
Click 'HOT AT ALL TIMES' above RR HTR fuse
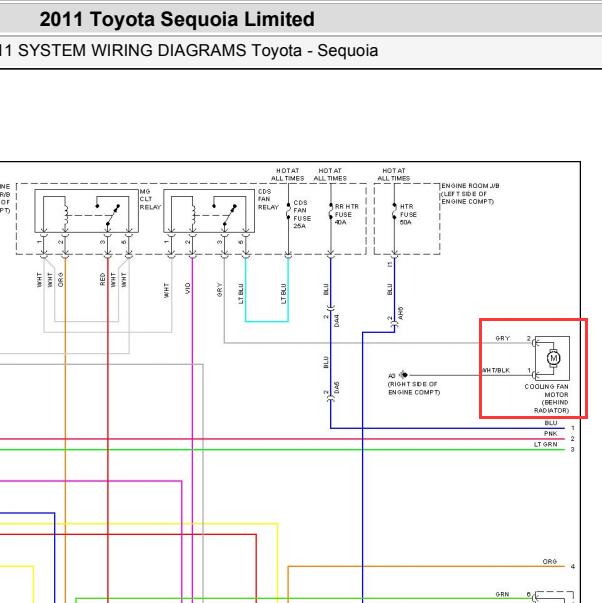(330, 174)
